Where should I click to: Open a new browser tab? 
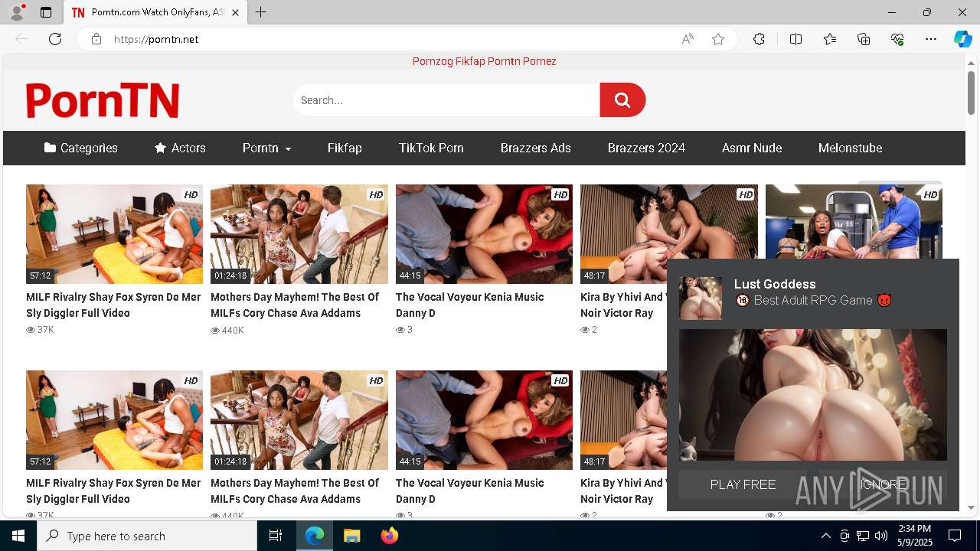(x=261, y=12)
